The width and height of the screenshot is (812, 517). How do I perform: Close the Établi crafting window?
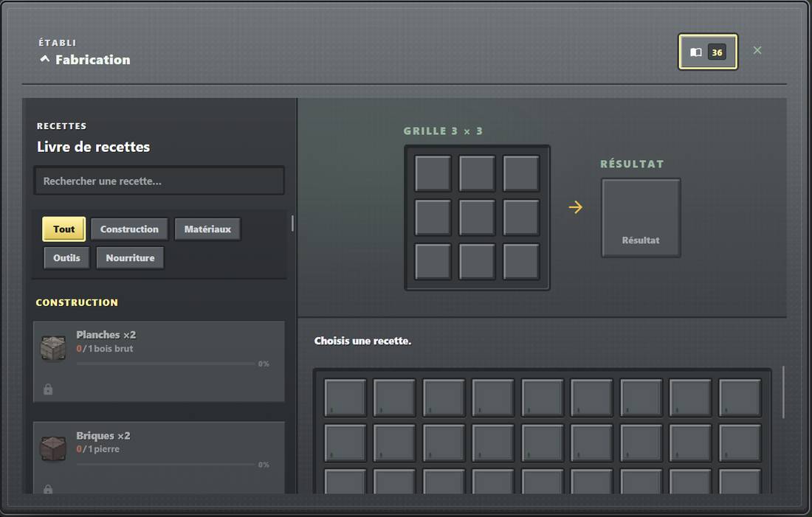757,50
